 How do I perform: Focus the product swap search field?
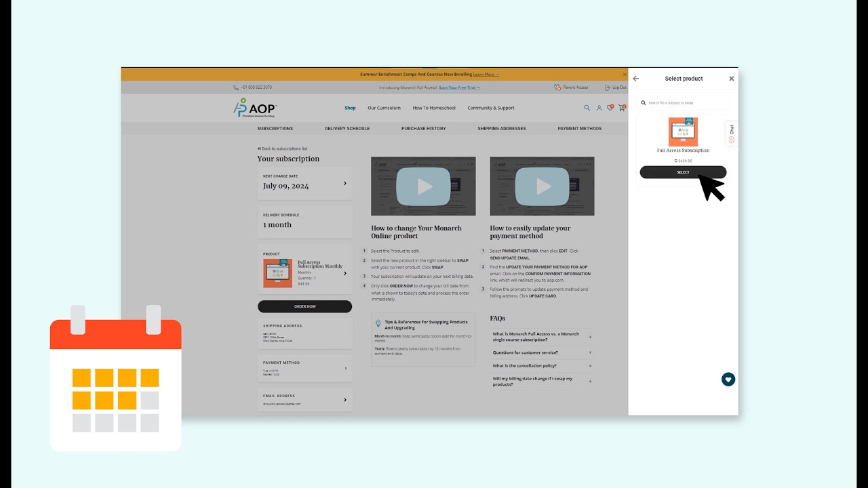(x=683, y=103)
